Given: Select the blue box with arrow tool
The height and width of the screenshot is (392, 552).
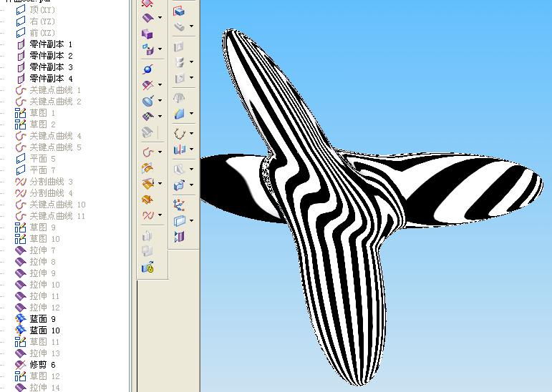Looking at the screenshot, I should pyautogui.click(x=179, y=185).
